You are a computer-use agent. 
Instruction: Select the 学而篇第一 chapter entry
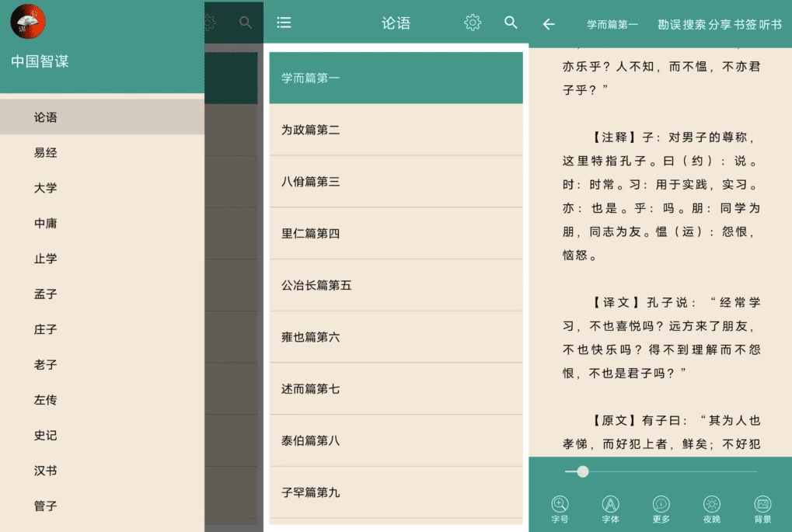(396, 78)
